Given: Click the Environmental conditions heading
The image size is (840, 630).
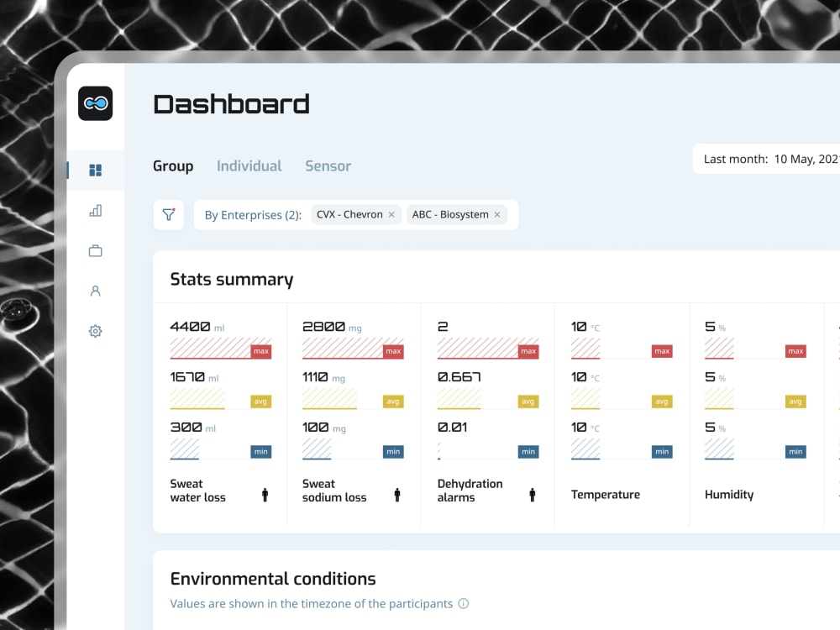Looking at the screenshot, I should pos(273,579).
